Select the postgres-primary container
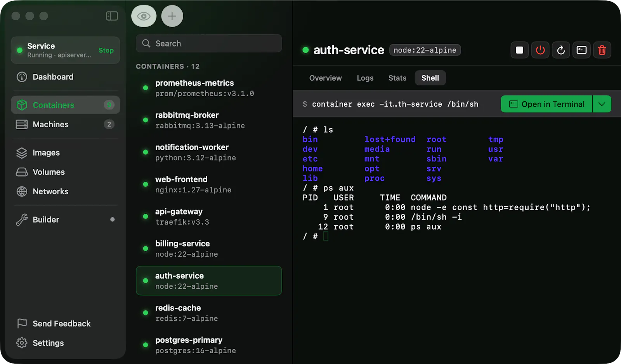 (x=209, y=345)
